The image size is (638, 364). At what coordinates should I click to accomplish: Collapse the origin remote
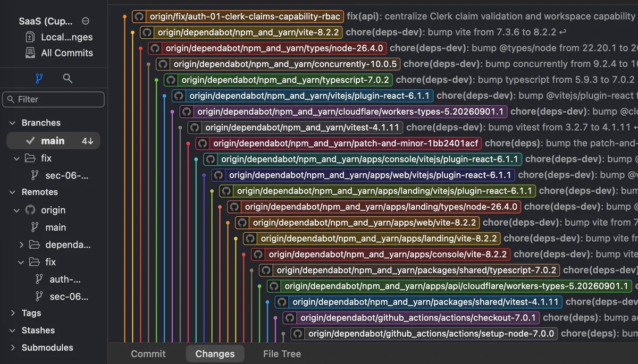click(16, 210)
